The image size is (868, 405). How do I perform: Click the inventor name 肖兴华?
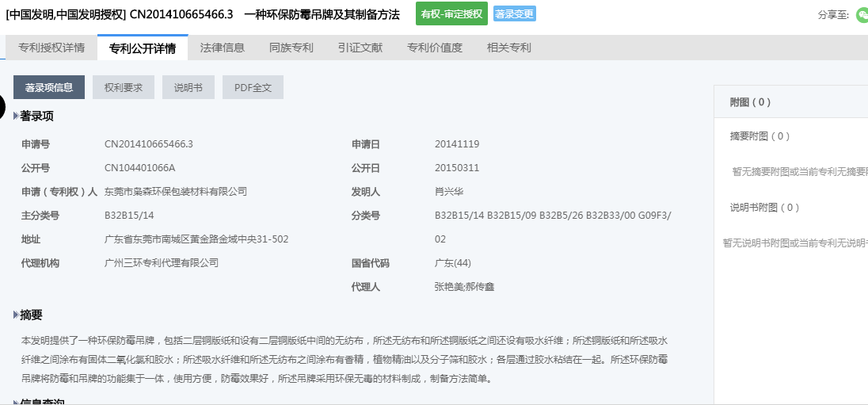coord(449,192)
